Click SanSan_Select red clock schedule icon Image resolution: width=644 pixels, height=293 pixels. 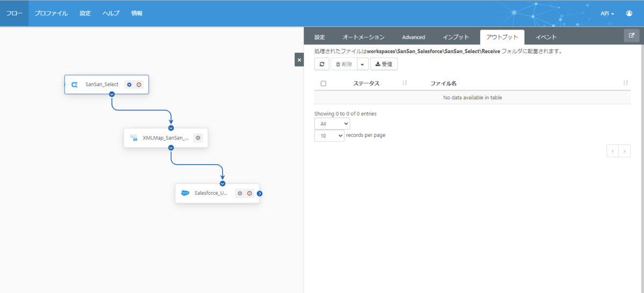click(139, 84)
